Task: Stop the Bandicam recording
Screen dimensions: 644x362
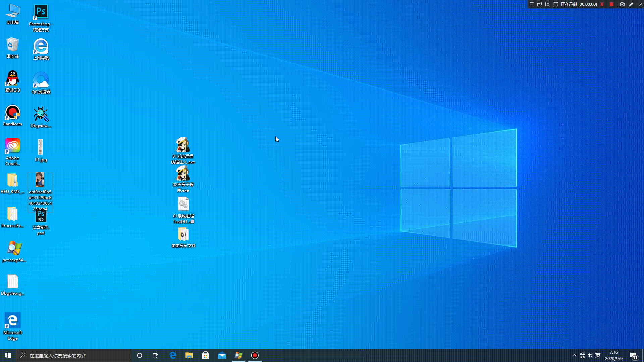Action: pos(611,4)
